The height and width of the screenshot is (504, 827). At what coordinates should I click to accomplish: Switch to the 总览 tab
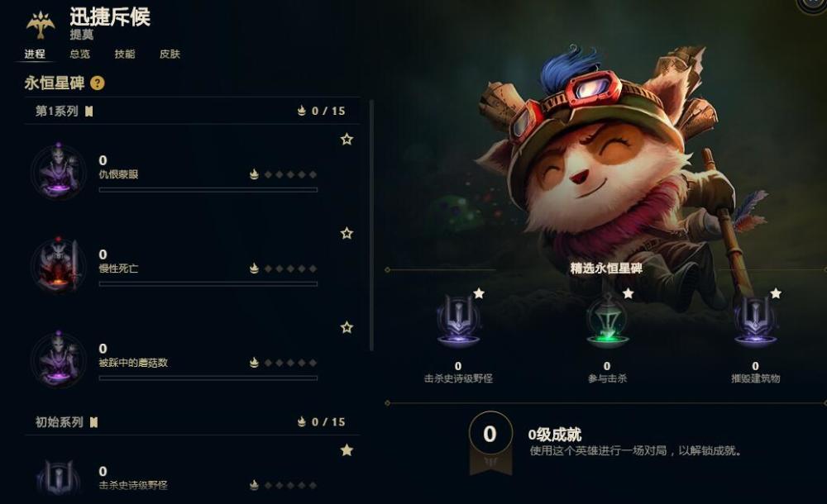pos(79,54)
